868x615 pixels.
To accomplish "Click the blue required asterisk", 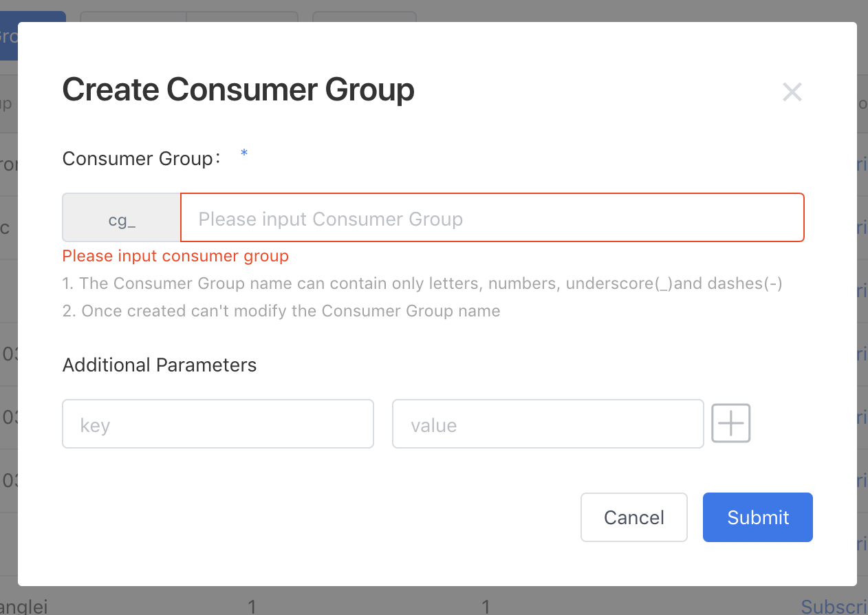I will (x=244, y=154).
